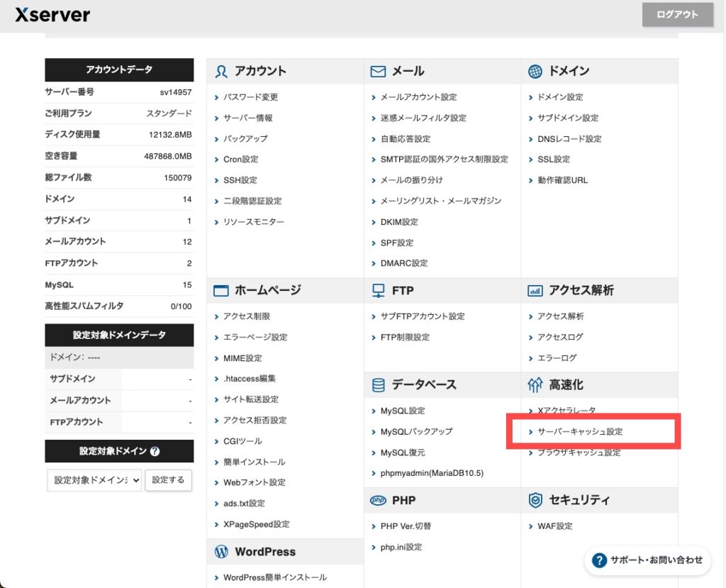Open サイト転送設定
Image resolution: width=726 pixels, height=588 pixels.
251,399
